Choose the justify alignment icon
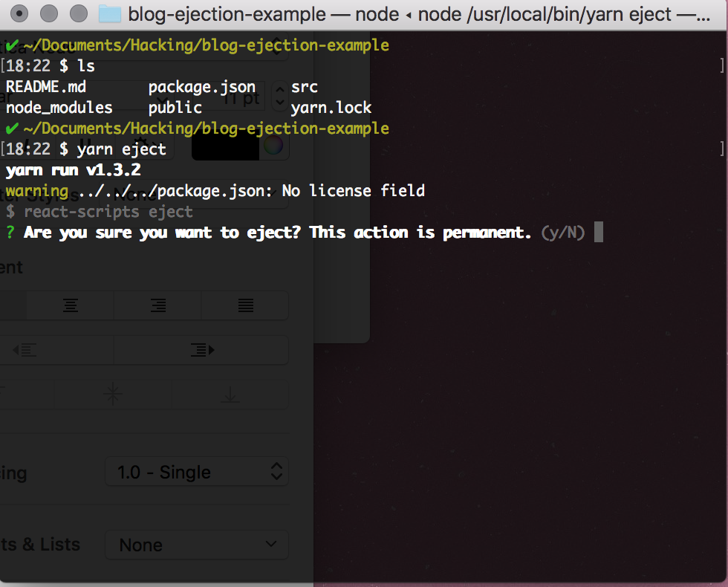 246,305
